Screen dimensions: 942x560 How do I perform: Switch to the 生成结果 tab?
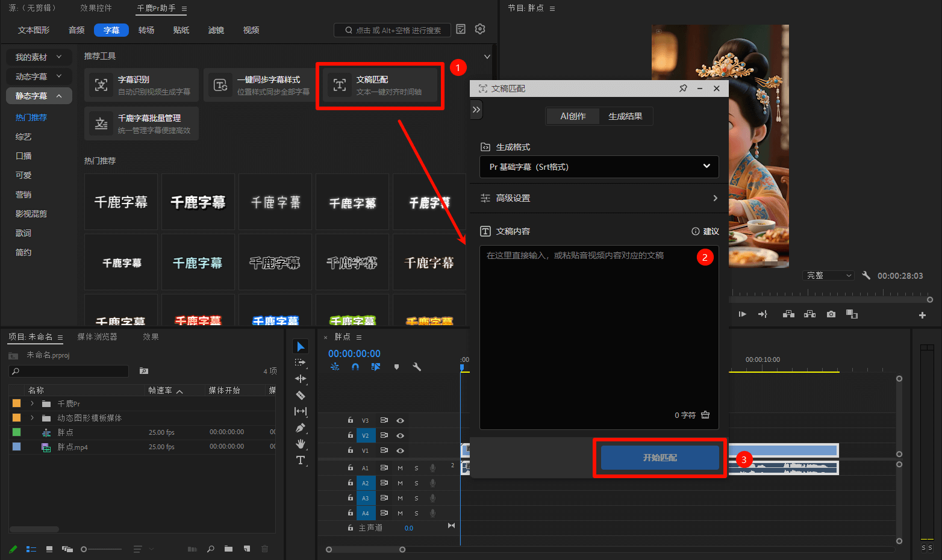click(625, 116)
